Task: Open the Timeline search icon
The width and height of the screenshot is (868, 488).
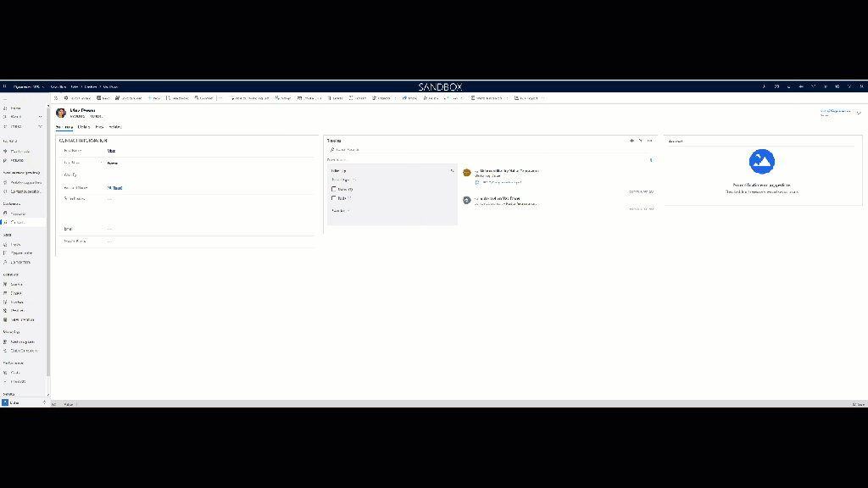Action: click(x=331, y=149)
